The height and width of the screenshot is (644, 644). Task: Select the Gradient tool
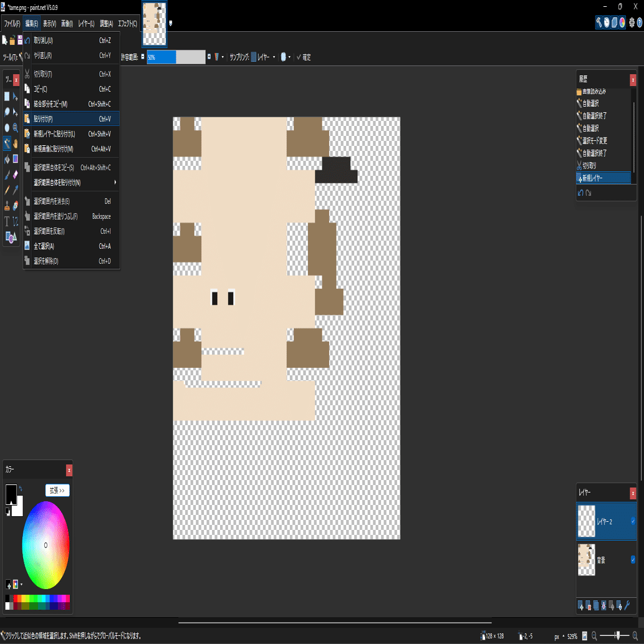pos(16,159)
